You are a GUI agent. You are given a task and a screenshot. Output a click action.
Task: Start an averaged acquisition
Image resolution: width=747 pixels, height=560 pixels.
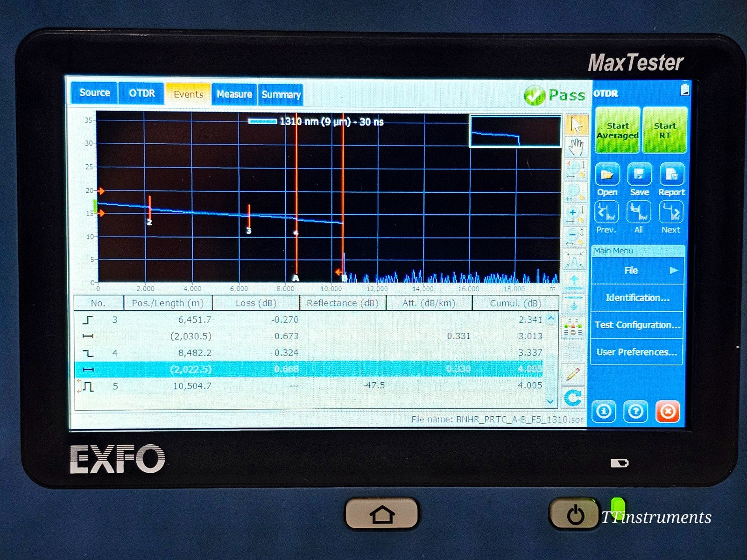[618, 130]
